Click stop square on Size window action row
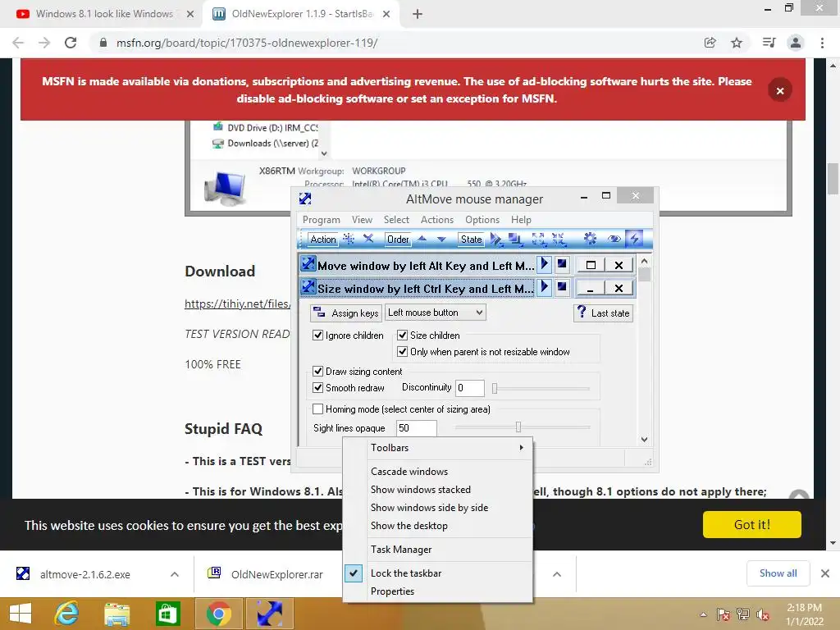The image size is (840, 630). tap(561, 288)
